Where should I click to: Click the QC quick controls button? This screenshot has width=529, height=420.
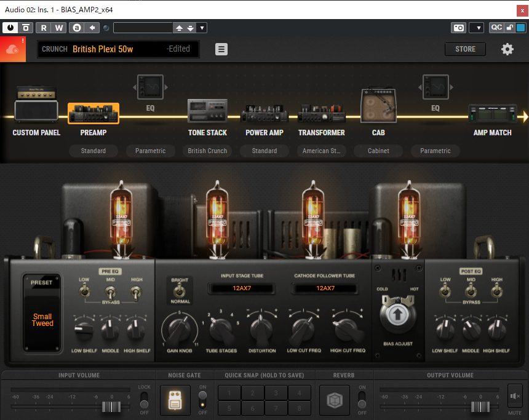click(x=496, y=28)
